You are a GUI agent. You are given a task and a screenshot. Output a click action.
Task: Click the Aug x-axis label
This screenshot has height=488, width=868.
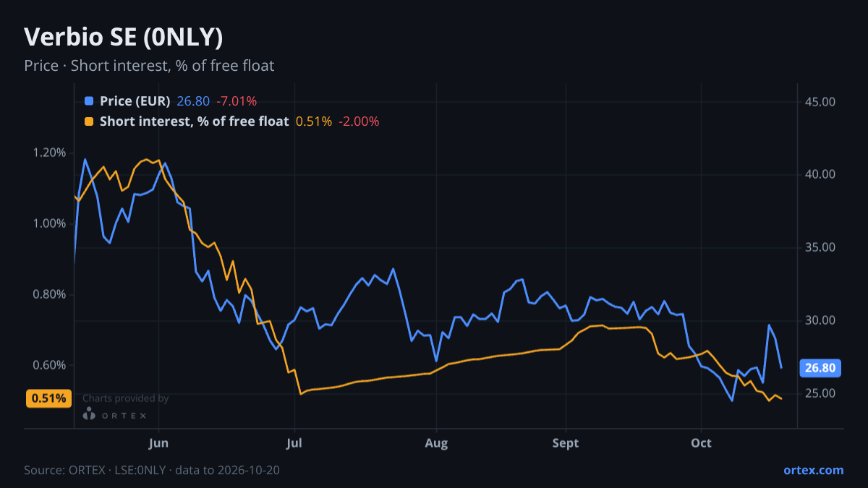point(435,443)
